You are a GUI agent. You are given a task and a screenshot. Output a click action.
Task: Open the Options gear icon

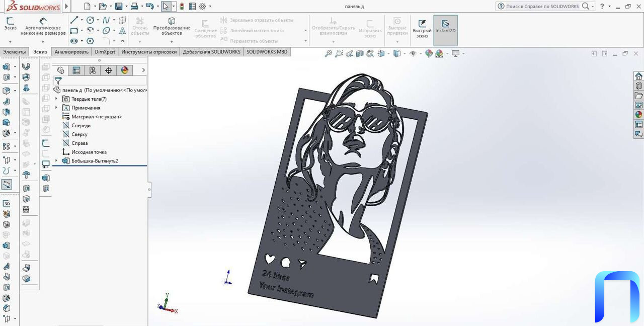pos(202,7)
